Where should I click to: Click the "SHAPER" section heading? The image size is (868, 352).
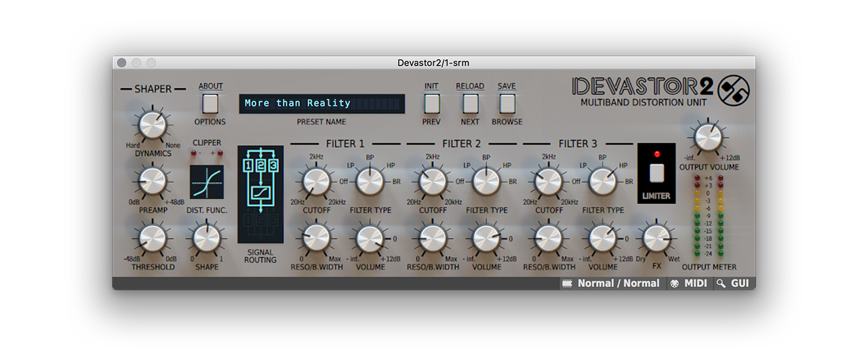coord(153,89)
